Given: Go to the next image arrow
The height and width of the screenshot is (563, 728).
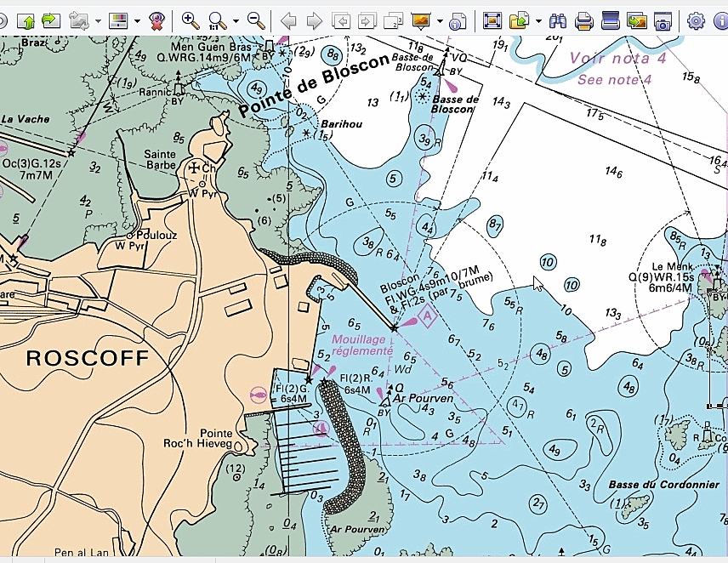Looking at the screenshot, I should tap(315, 21).
